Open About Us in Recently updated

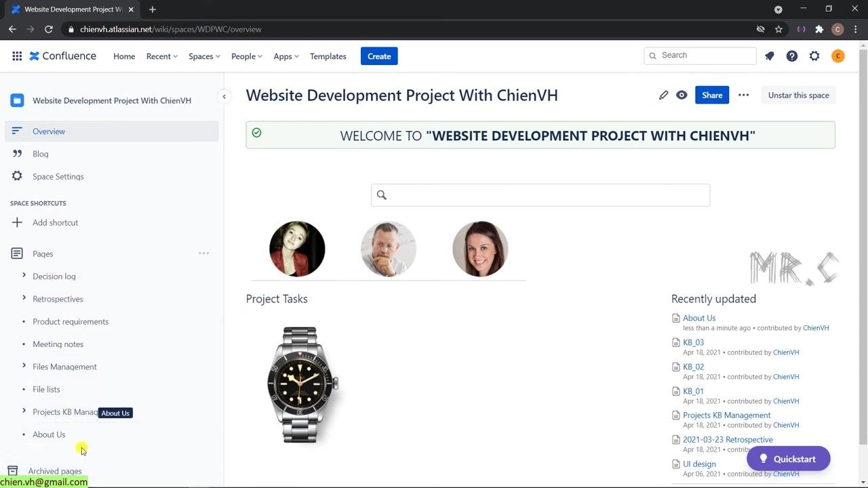[x=699, y=318]
